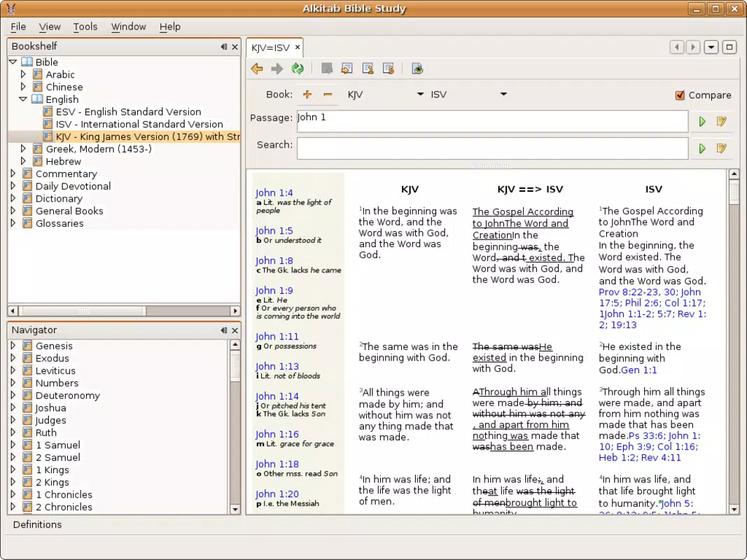This screenshot has height=560, width=747.
Task: Remove a book with the orange minus
Action: [x=327, y=94]
